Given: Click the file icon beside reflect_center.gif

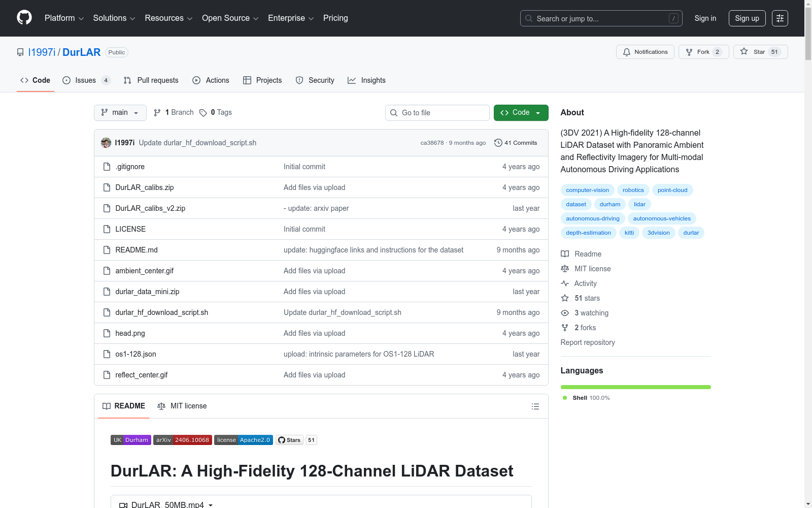Looking at the screenshot, I should click(107, 375).
